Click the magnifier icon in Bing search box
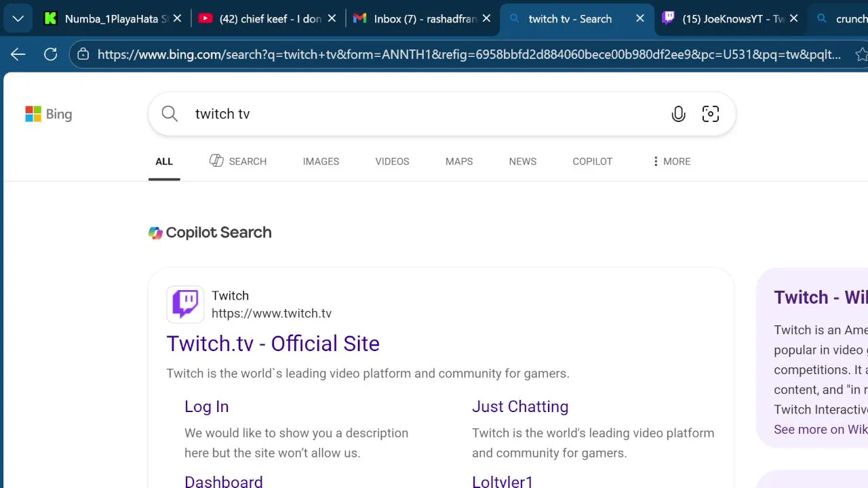The height and width of the screenshot is (488, 868). (x=170, y=114)
